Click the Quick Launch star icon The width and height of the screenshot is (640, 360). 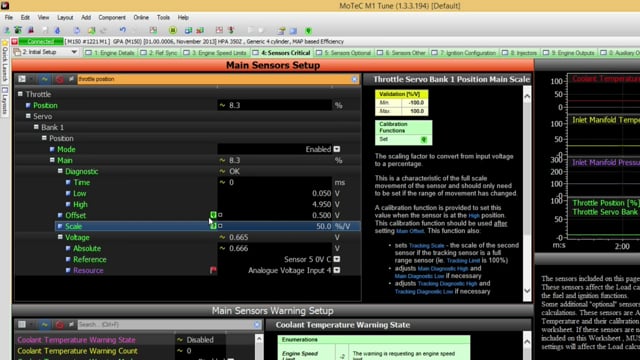[5, 43]
